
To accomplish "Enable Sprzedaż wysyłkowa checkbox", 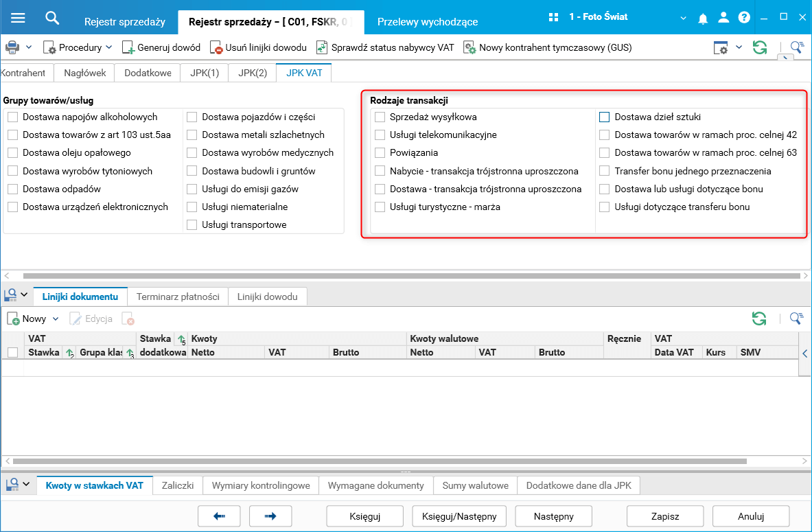I will tap(380, 117).
